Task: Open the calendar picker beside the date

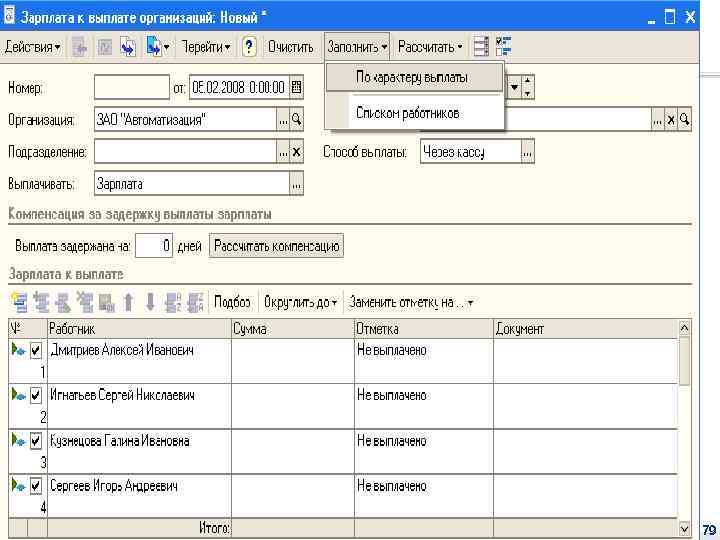Action: pyautogui.click(x=297, y=87)
